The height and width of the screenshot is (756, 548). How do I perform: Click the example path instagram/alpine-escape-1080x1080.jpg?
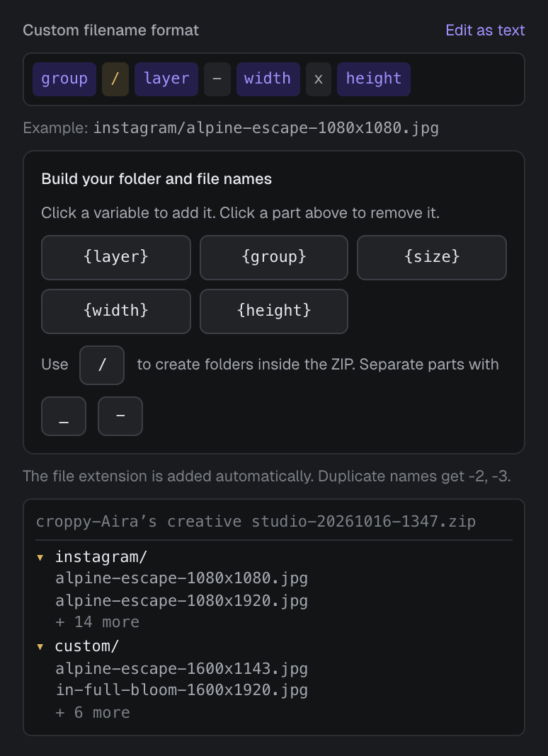[x=266, y=128]
